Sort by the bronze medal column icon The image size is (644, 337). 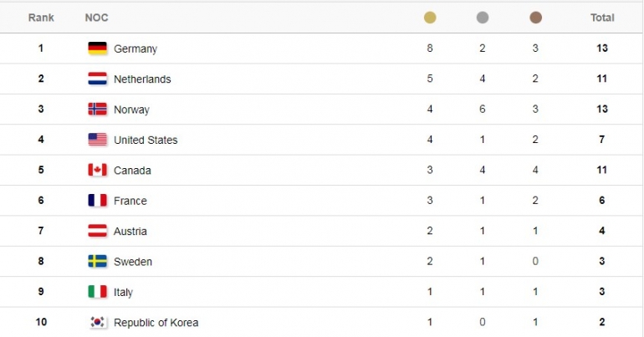tap(535, 18)
